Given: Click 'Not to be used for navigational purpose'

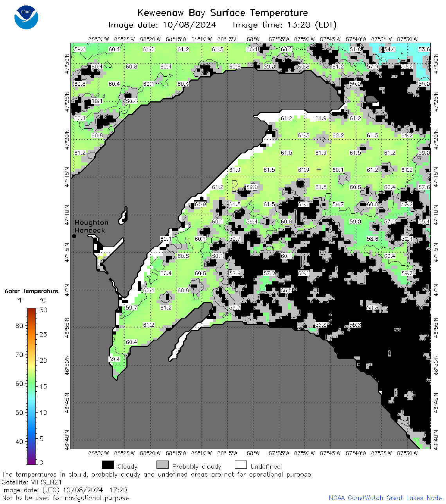Looking at the screenshot, I should (x=65, y=498).
